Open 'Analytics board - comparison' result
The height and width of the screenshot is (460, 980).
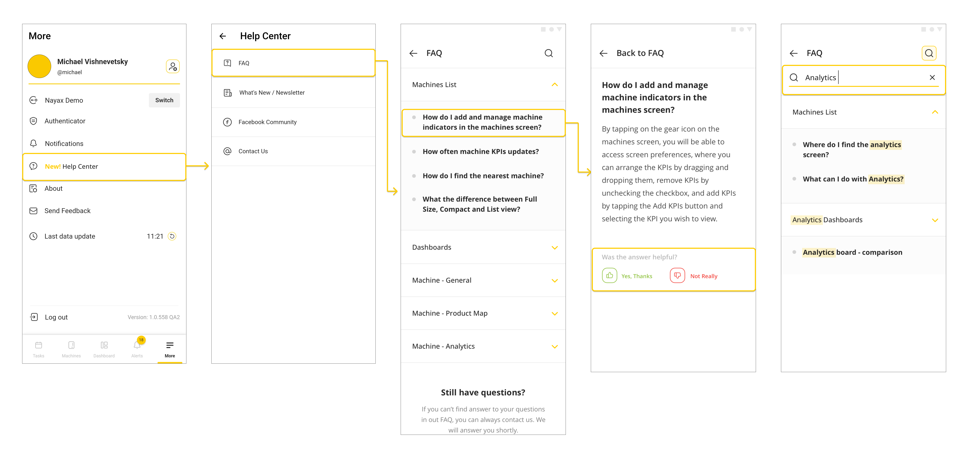click(x=852, y=252)
